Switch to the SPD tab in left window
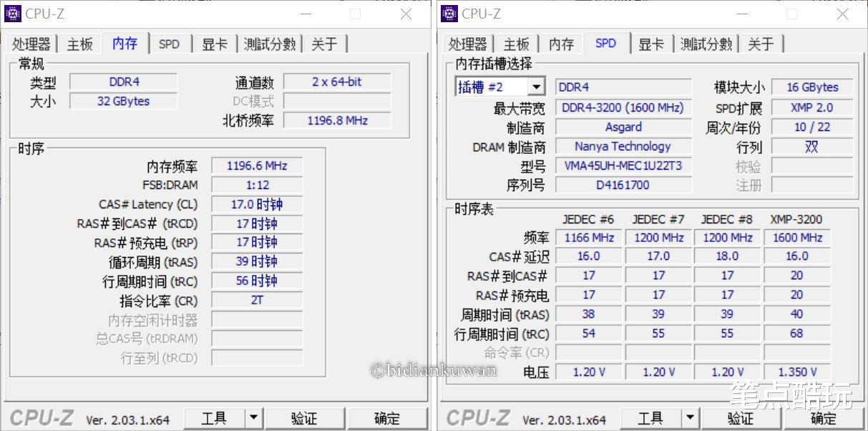 coord(170,44)
